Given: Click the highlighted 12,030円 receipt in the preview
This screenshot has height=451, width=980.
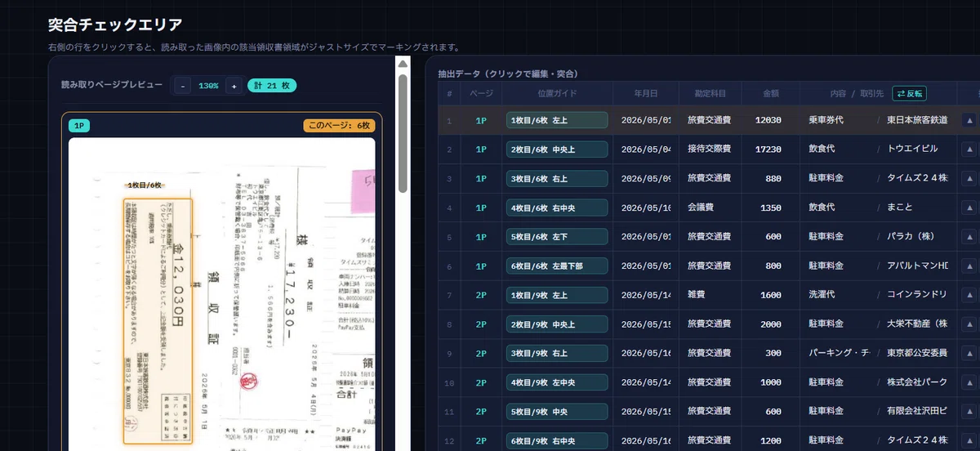Looking at the screenshot, I should click(158, 321).
